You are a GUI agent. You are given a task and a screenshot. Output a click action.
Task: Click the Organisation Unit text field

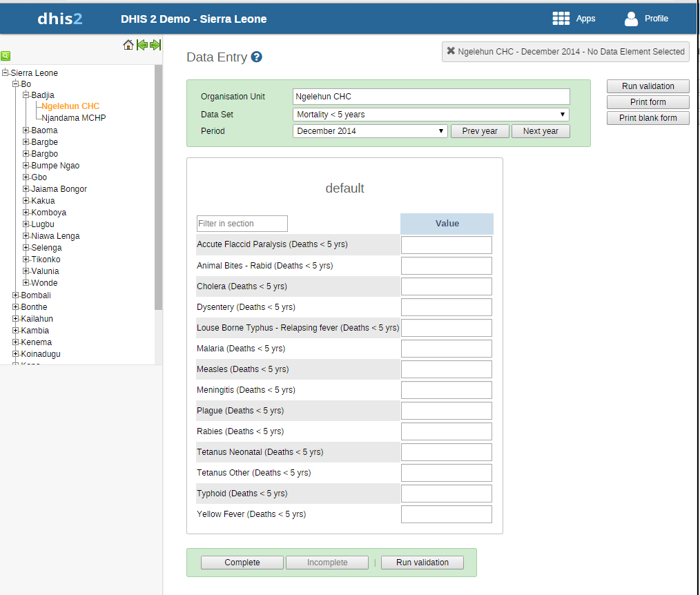tap(431, 97)
